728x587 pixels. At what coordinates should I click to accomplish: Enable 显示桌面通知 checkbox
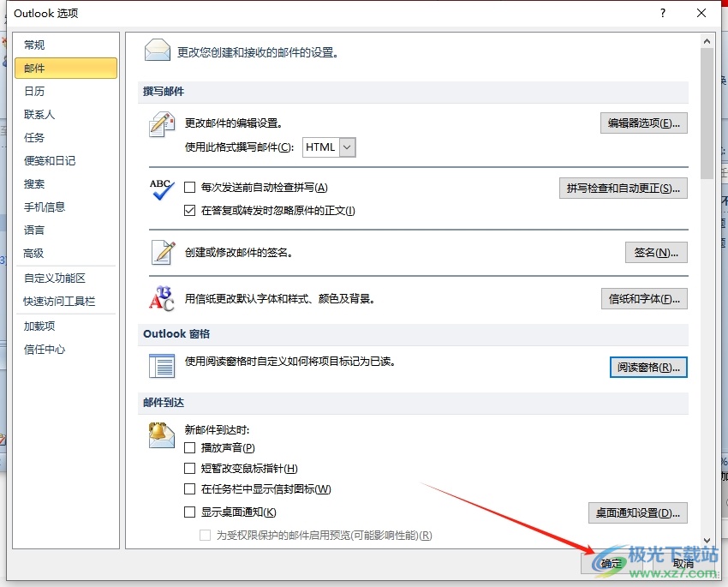pos(189,512)
